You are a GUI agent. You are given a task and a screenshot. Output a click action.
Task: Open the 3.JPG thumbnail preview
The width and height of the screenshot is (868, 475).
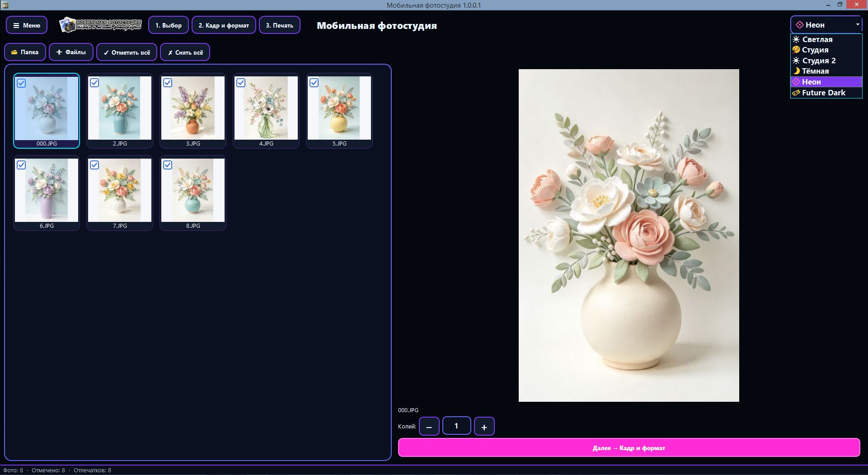point(193,108)
